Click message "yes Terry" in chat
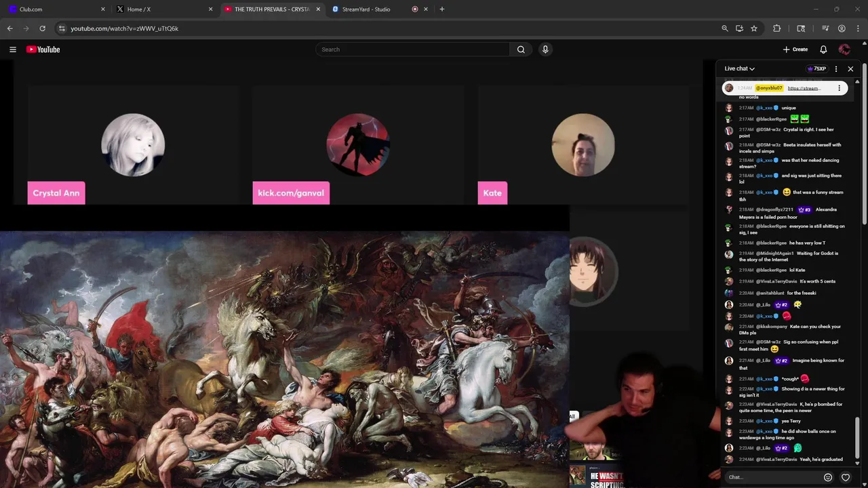The width and height of the screenshot is (868, 488). [791, 421]
